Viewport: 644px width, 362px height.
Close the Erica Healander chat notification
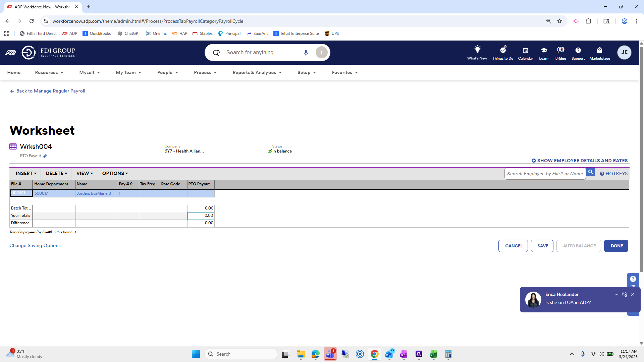pos(633,294)
